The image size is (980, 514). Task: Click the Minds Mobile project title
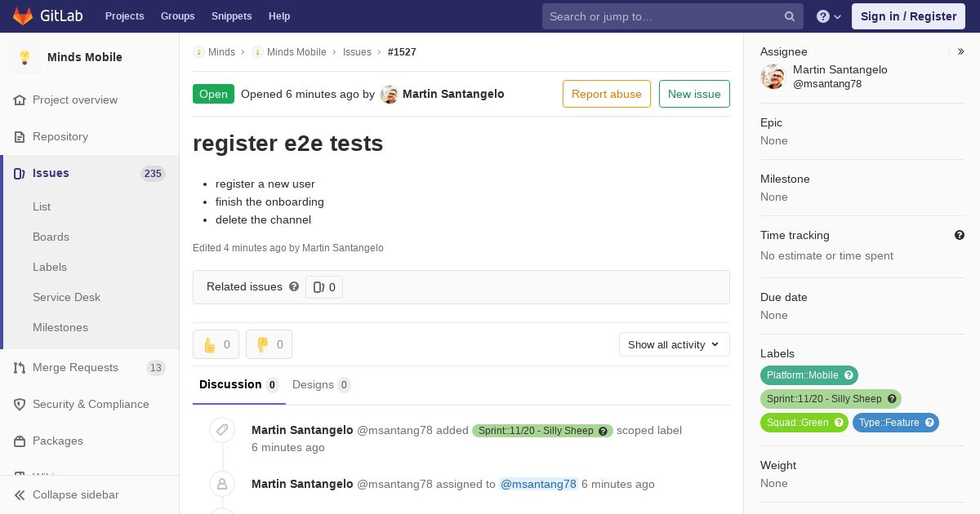pyautogui.click(x=85, y=57)
